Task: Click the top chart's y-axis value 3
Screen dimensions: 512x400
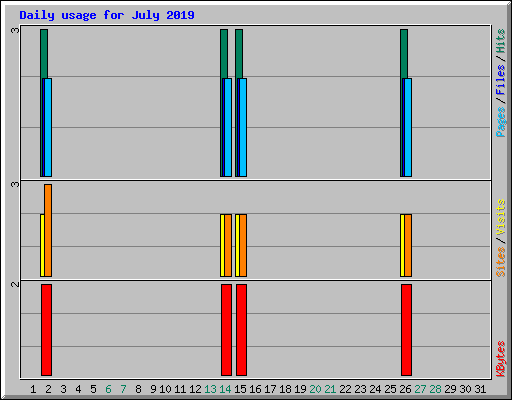Action: [x=15, y=30]
